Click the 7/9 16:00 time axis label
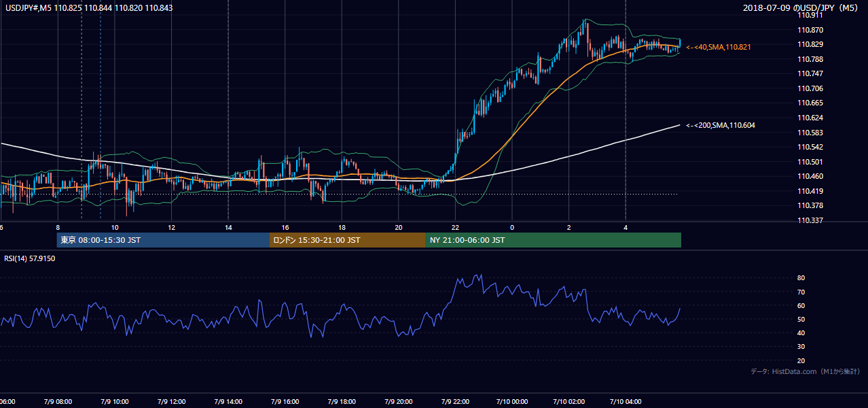This screenshot has width=868, height=408. (x=285, y=402)
